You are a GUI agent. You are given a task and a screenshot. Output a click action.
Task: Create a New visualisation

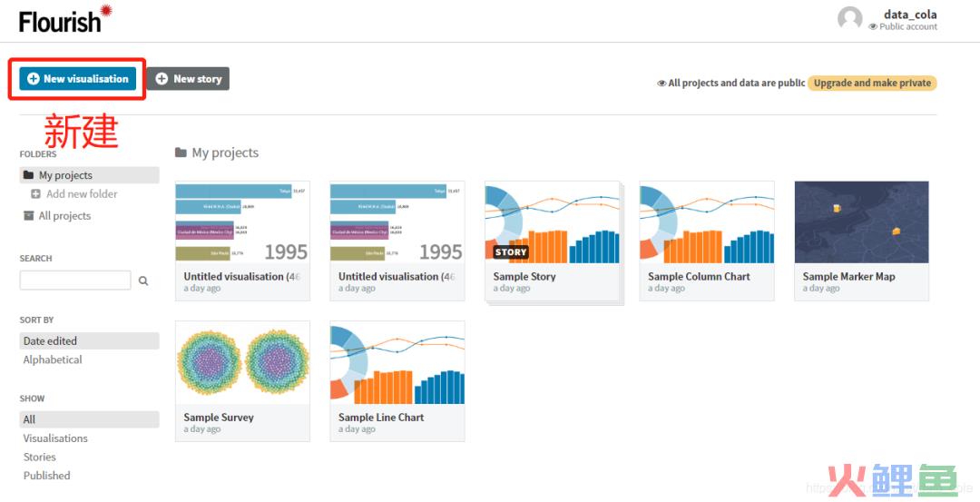click(x=77, y=79)
